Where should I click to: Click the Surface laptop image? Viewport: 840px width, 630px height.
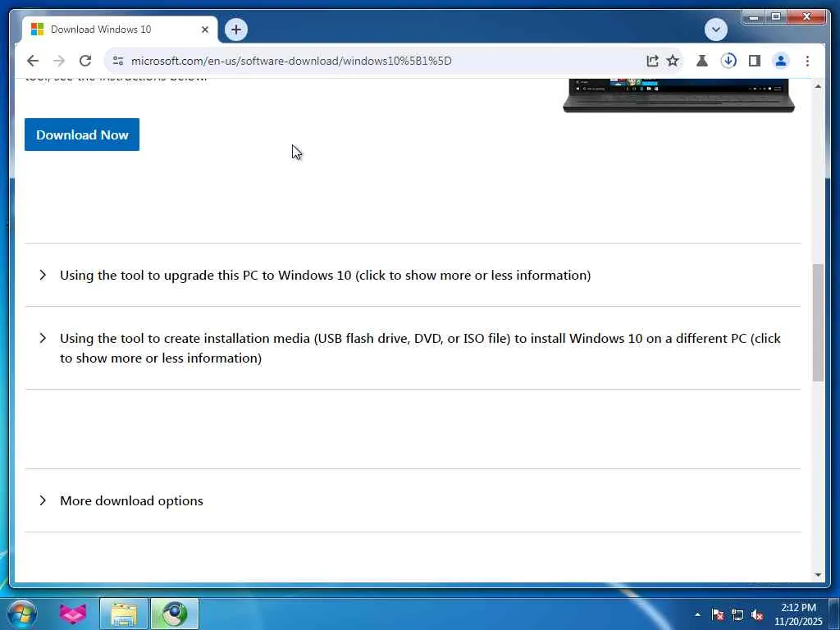coord(678,95)
